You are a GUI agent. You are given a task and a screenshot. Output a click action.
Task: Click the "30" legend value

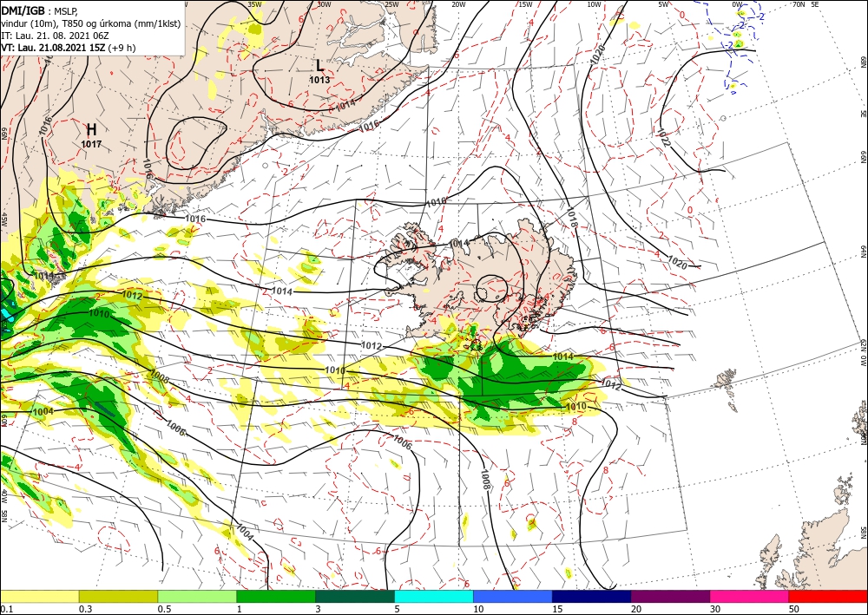pyautogui.click(x=716, y=609)
